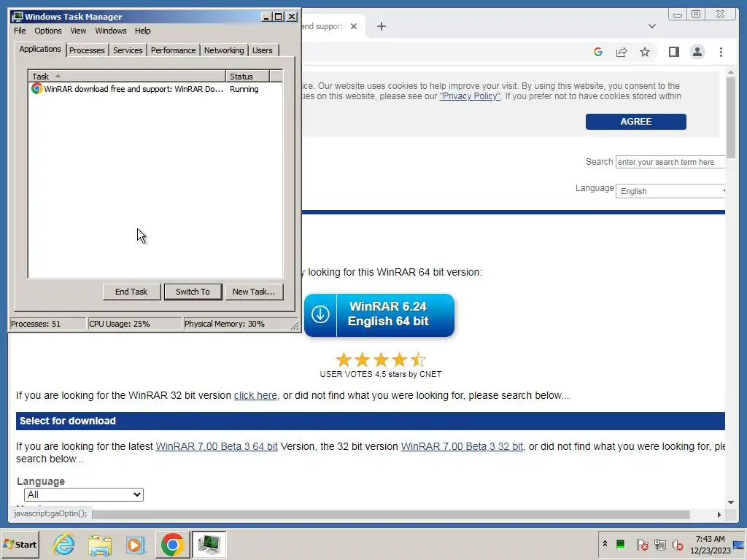Select the Applications tab
Viewport: 747px width, 560px height.
[40, 49]
